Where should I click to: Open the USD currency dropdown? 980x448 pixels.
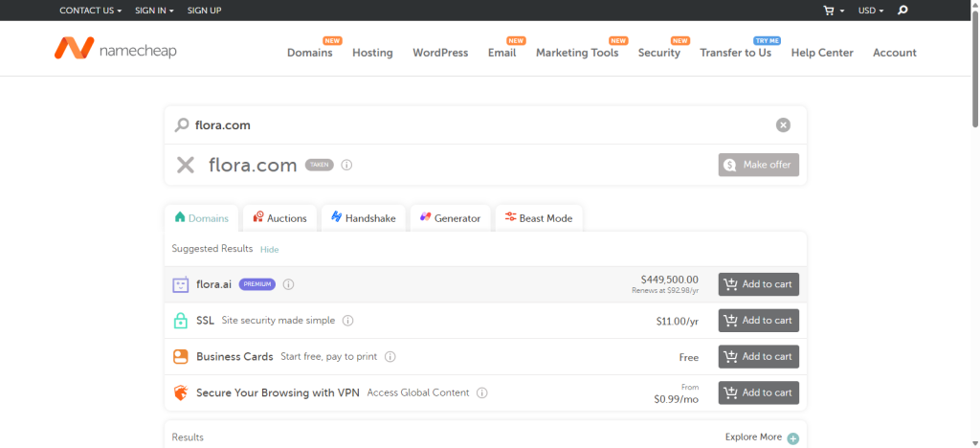point(871,11)
